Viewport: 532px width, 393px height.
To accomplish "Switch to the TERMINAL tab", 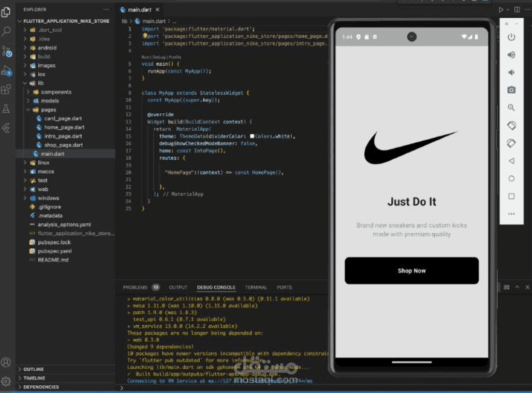I will point(256,287).
